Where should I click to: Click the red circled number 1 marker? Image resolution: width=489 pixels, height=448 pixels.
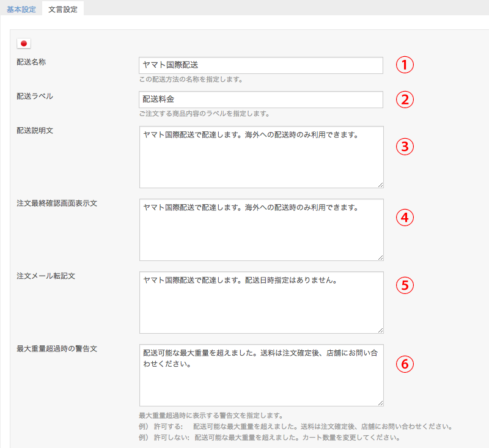point(405,65)
